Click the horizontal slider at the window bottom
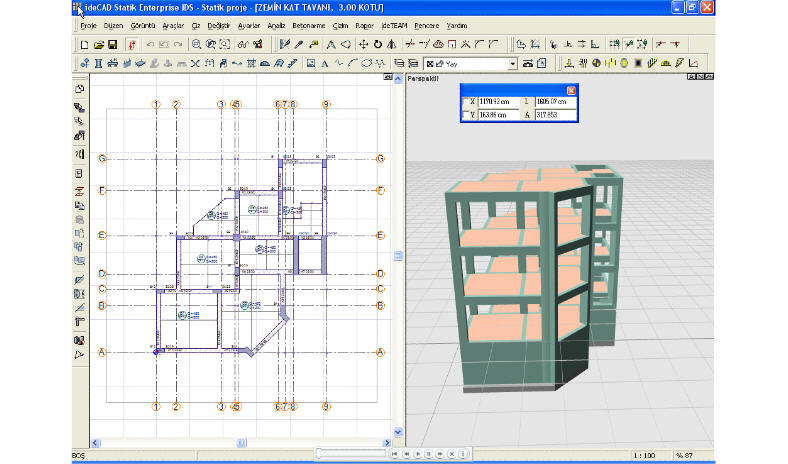The image size is (788, 464). coord(350,455)
